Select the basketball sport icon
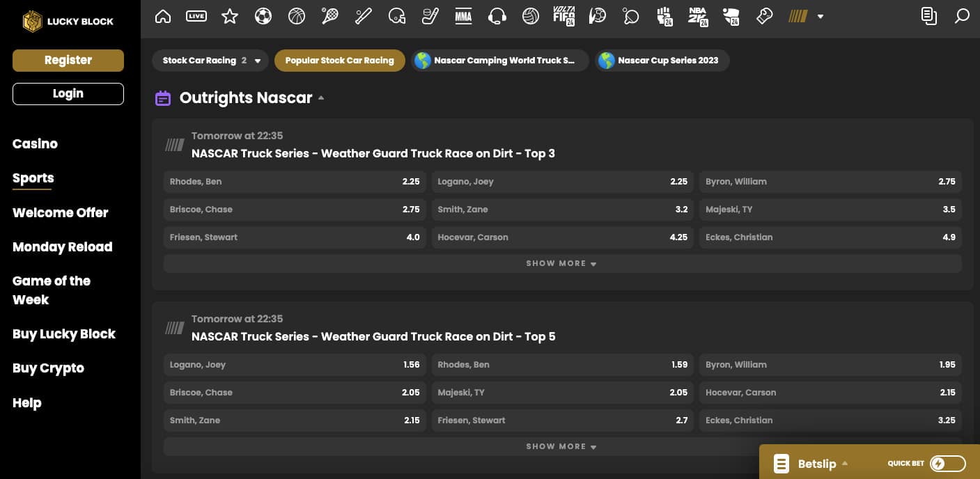This screenshot has width=980, height=479. coord(297,16)
